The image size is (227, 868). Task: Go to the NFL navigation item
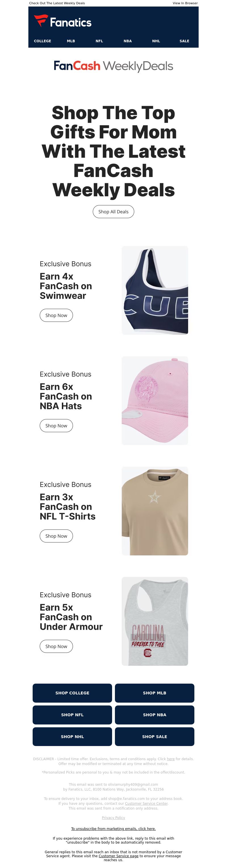99,41
